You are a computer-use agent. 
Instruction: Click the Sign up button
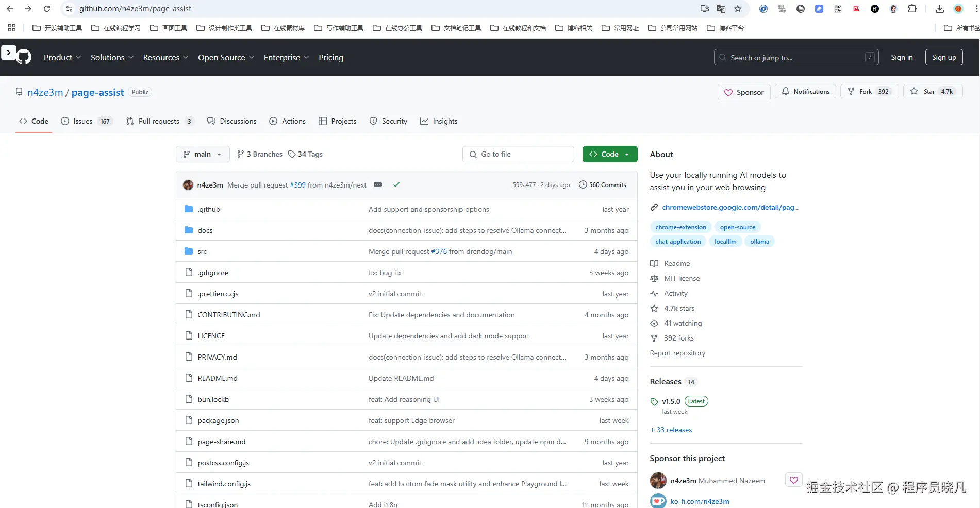pos(944,57)
